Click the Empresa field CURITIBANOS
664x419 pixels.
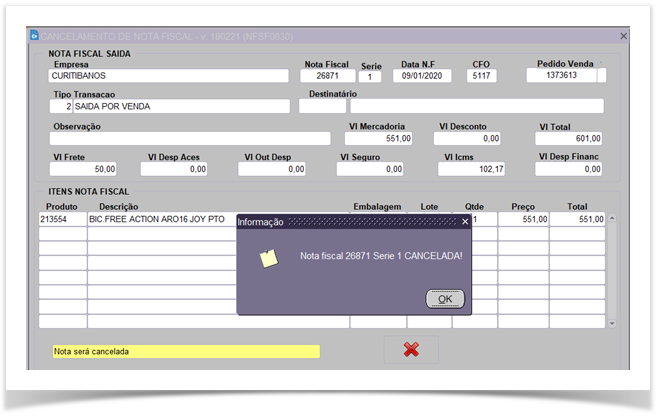point(169,76)
